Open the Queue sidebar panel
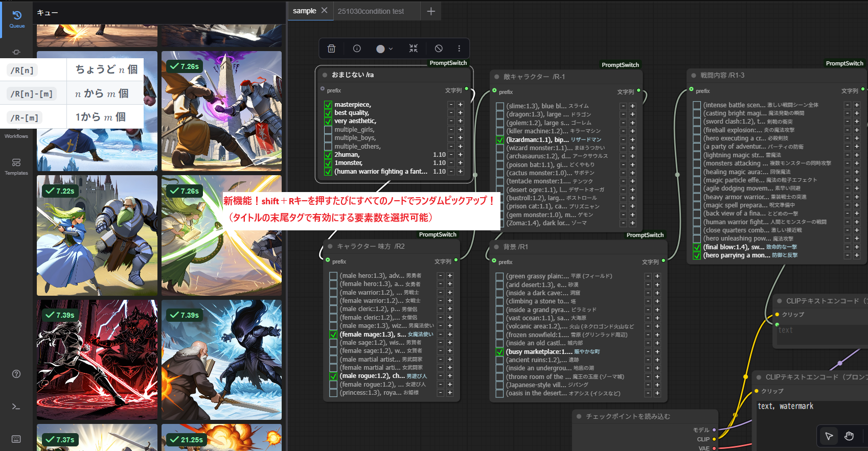 (x=16, y=19)
